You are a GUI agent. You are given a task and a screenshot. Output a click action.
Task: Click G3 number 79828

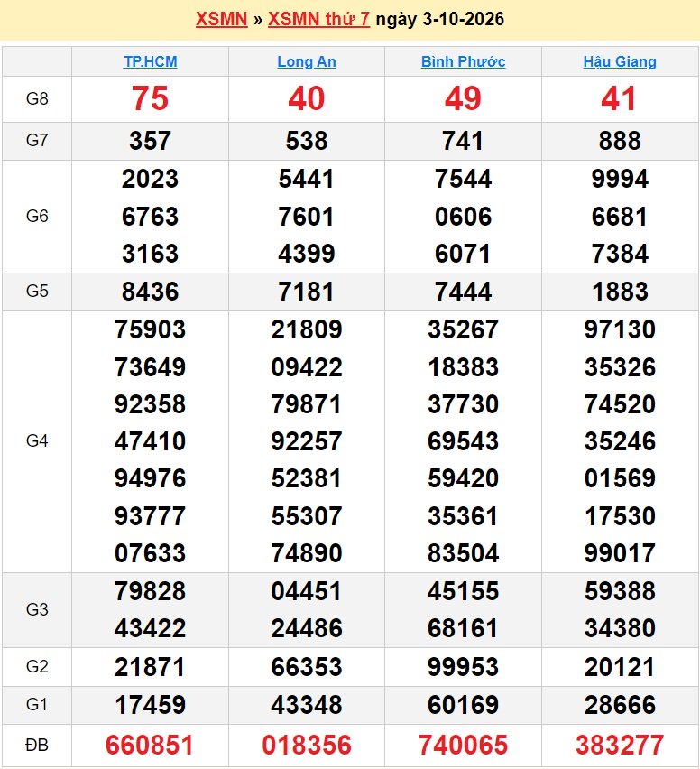150,591
